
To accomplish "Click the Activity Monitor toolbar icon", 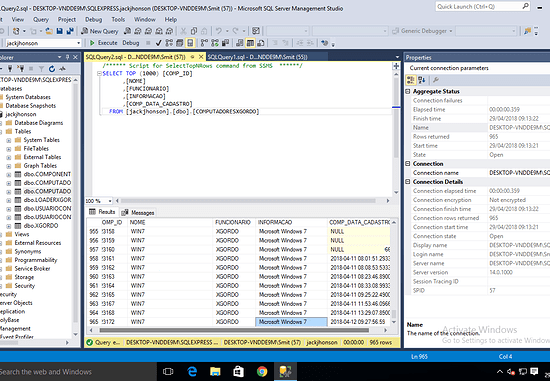I will tap(256, 31).
